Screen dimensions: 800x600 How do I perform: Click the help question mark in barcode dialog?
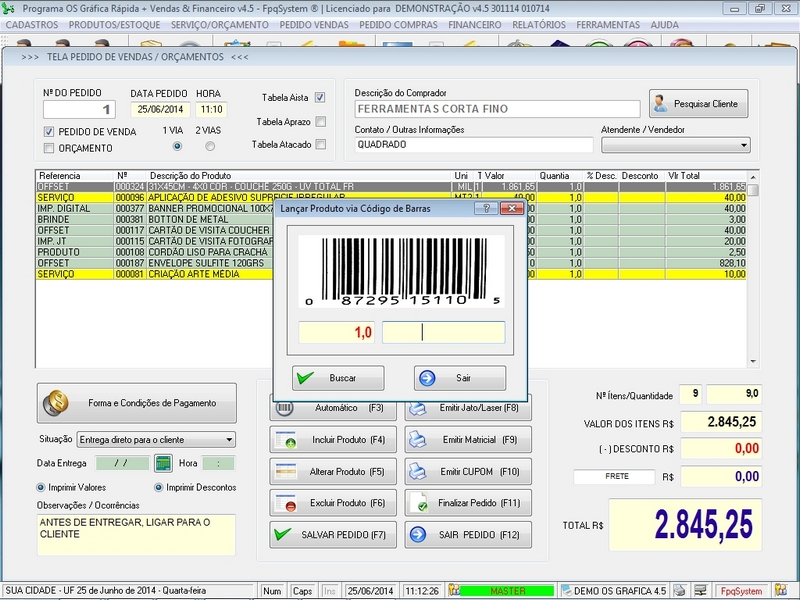point(484,208)
